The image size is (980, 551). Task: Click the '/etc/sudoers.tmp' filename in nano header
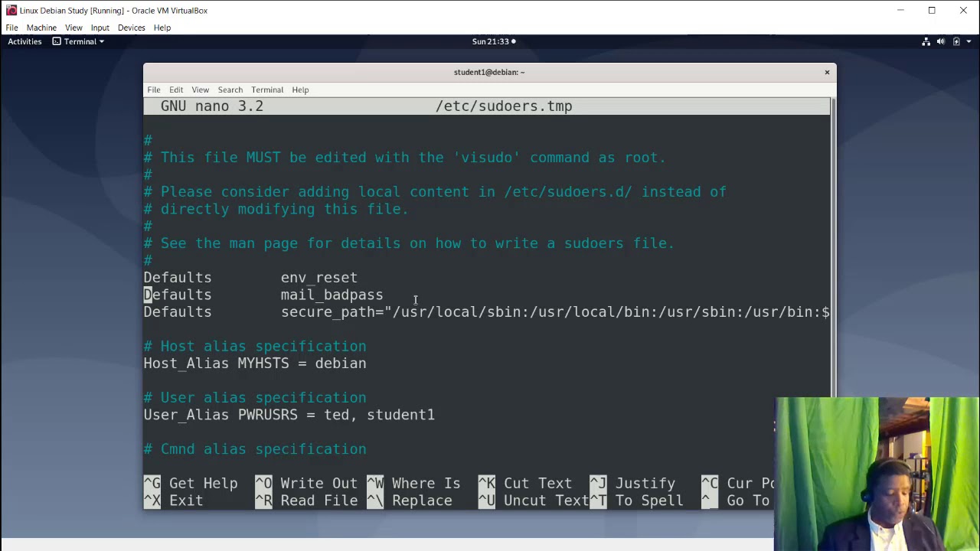coord(504,106)
